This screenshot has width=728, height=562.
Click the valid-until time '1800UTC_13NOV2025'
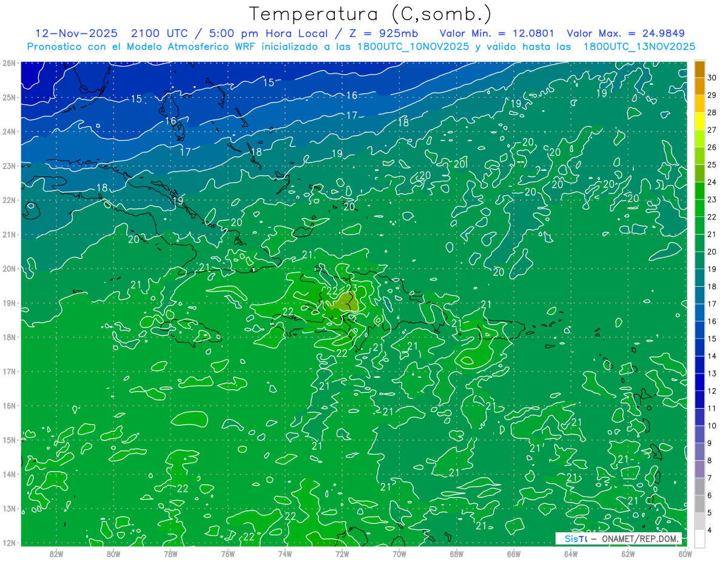click(639, 47)
